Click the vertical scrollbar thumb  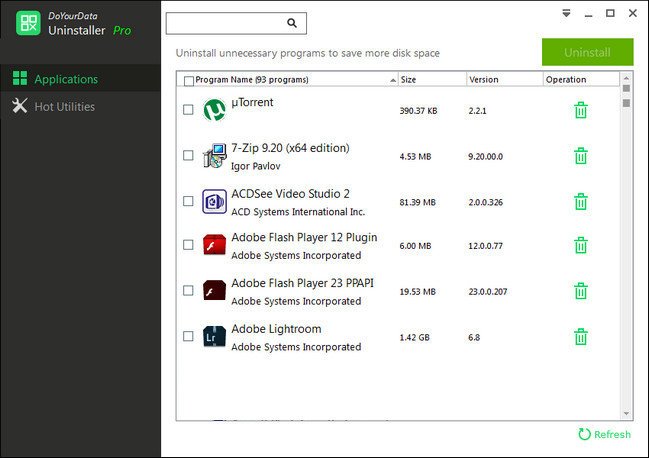pyautogui.click(x=626, y=96)
